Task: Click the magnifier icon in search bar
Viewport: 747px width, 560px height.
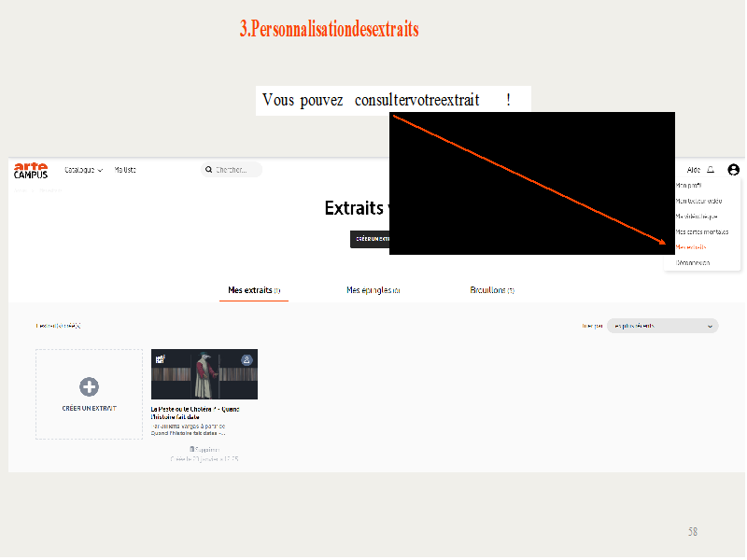Action: [209, 170]
